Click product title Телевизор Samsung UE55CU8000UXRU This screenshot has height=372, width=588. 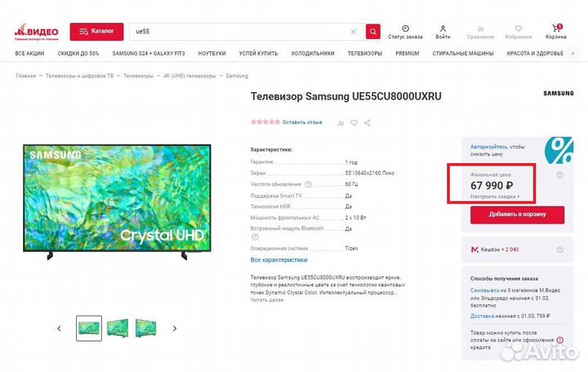[x=345, y=96]
